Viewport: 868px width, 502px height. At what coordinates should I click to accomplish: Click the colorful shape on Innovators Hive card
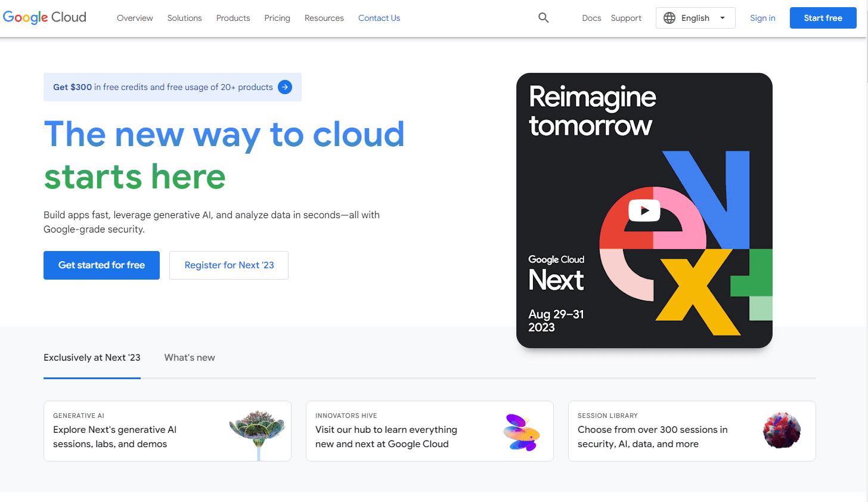(x=521, y=432)
